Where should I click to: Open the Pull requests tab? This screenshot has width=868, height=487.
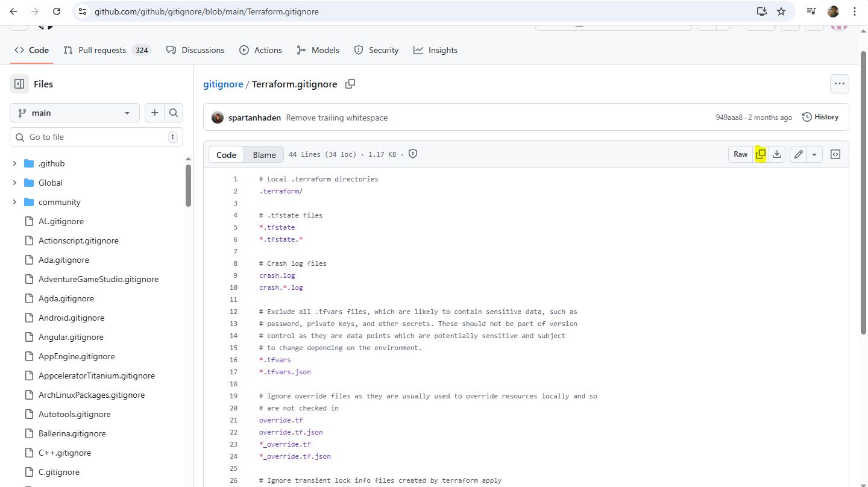(102, 50)
